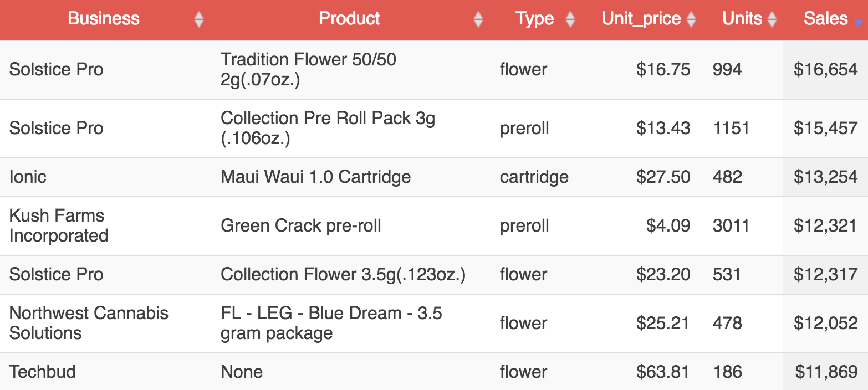This screenshot has width=868, height=390.
Task: Click the Sales header label
Action: [x=825, y=19]
